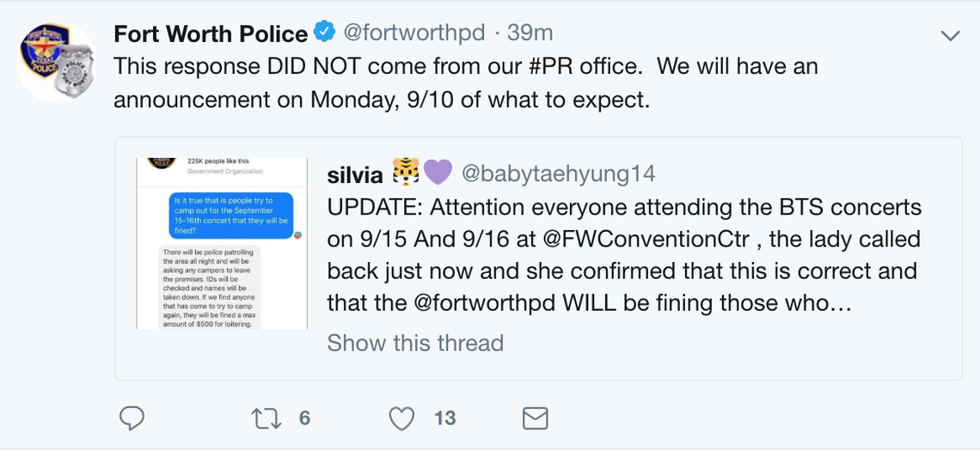
Task: Retweet the Fort Worth Police tweet
Action: (266, 418)
